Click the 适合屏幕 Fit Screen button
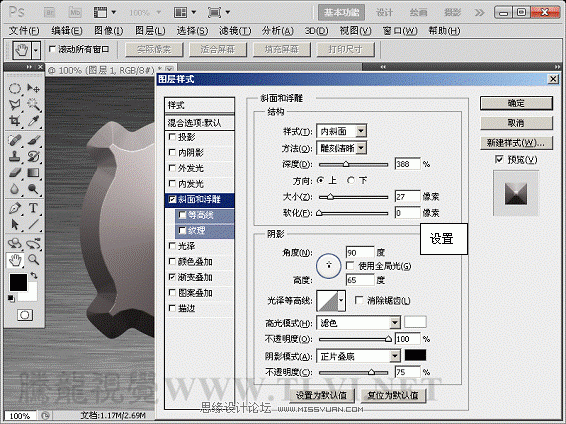566x424 pixels. 218,49
